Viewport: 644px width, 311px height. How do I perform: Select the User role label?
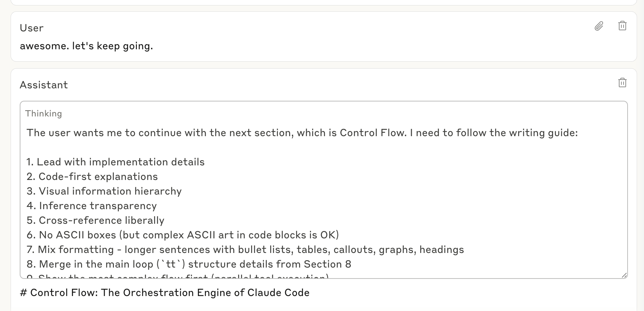(x=31, y=28)
